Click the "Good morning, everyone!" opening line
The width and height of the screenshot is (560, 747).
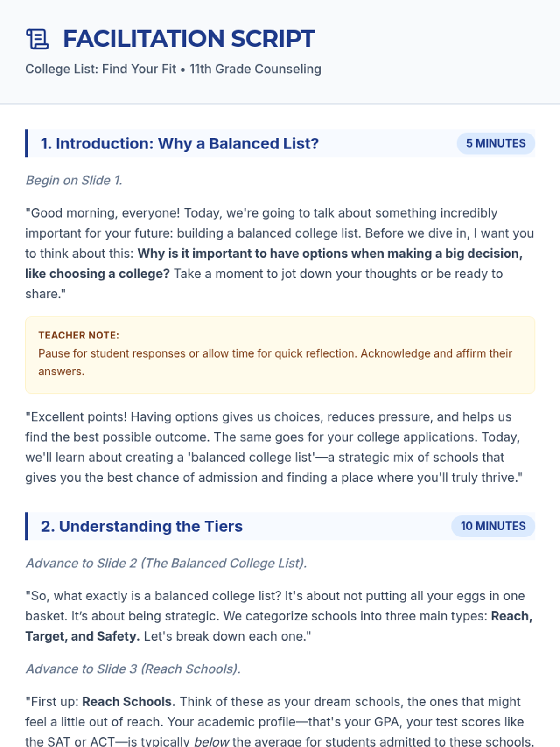(103, 213)
